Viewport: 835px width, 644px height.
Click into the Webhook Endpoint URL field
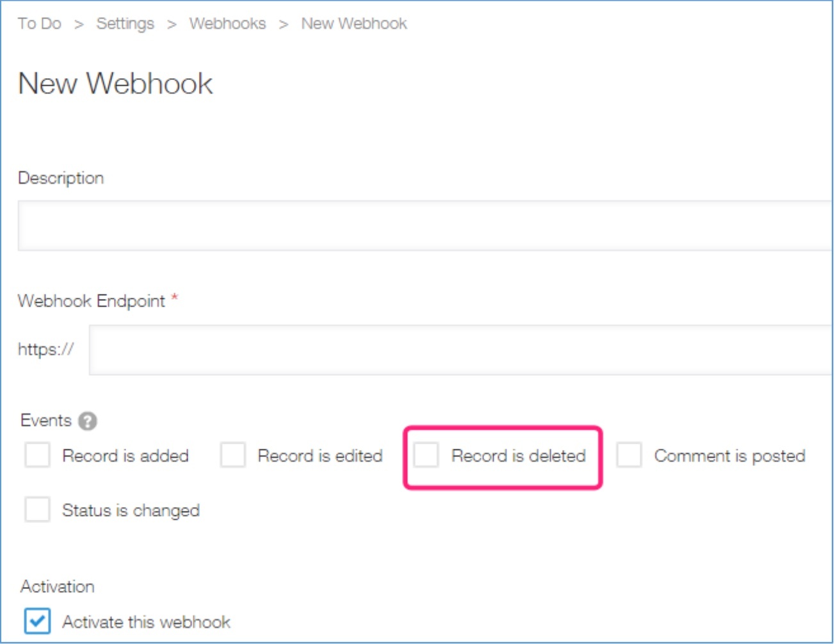pos(460,350)
